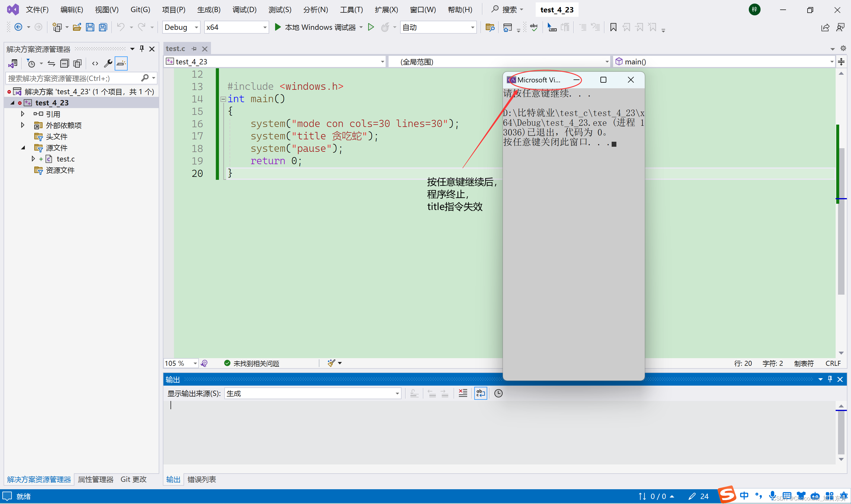Click the Save All icon
Image resolution: width=851 pixels, height=504 pixels.
[x=103, y=27]
